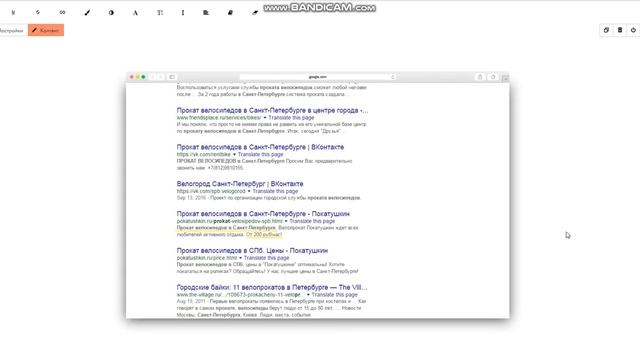Open 'Прокат велосипедов в СПб. Цены - Покатушкин'
This screenshot has width=640, height=360.
click(x=252, y=250)
